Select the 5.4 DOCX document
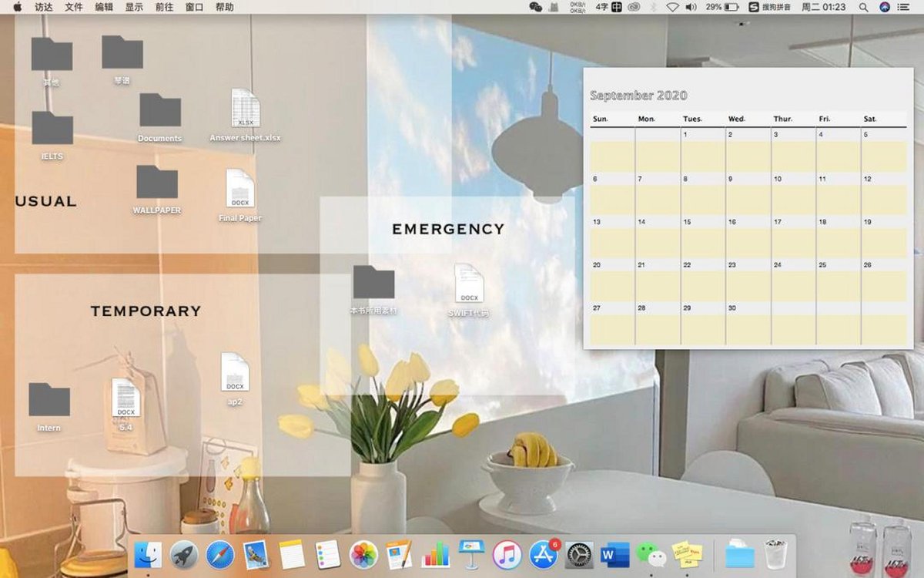Image resolution: width=924 pixels, height=578 pixels. [x=126, y=397]
